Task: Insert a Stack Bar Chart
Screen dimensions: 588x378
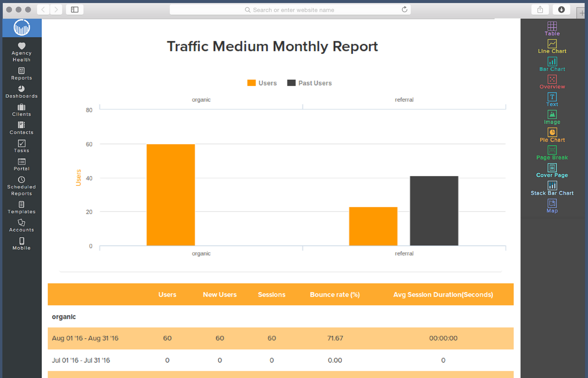Action: (x=552, y=188)
